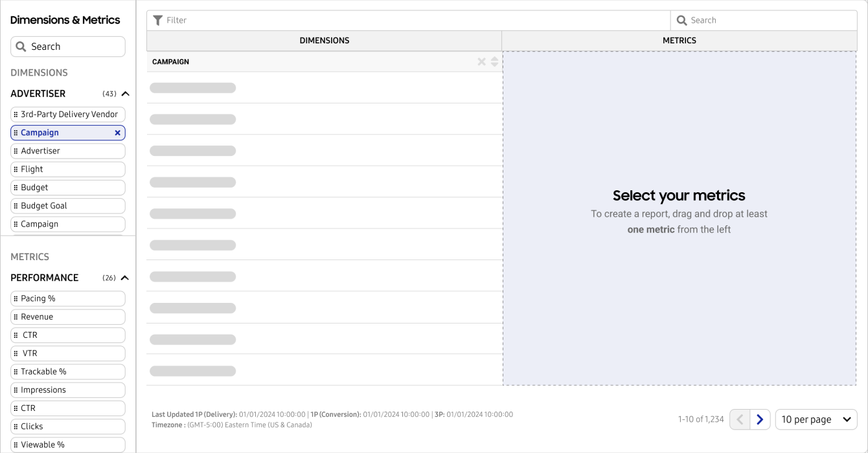Go to the previous page of results
868x453 pixels.
(x=740, y=419)
